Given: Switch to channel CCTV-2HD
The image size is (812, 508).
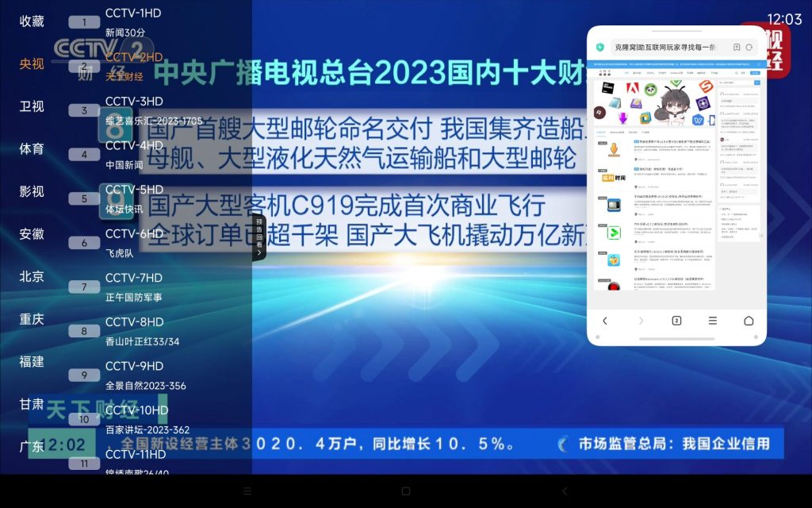Looking at the screenshot, I should [x=134, y=57].
